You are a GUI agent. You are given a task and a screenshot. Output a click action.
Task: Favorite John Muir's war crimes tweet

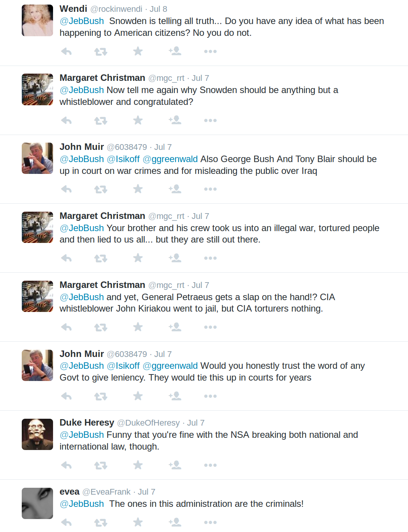coord(138,189)
